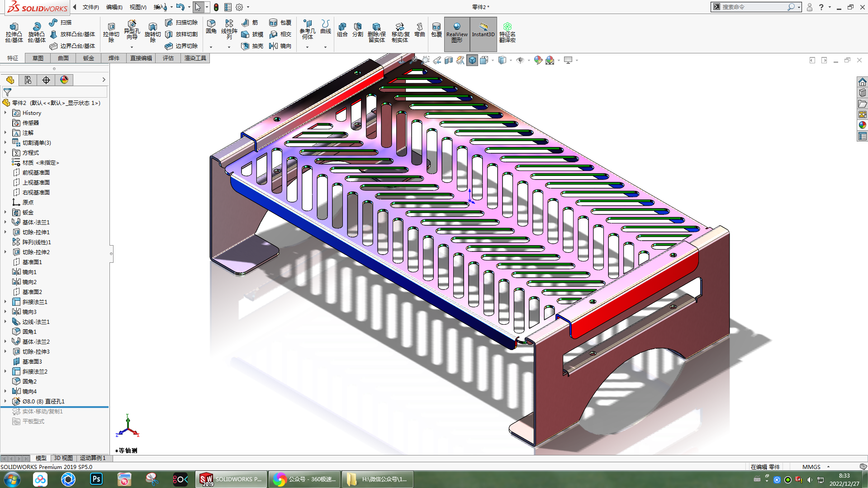
Task: Open the Options gear icon in title bar
Action: coord(240,7)
